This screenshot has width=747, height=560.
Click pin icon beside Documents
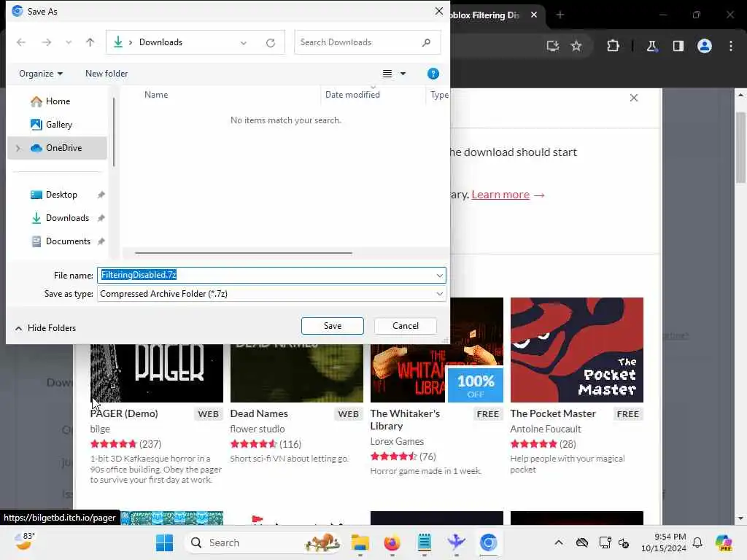click(101, 241)
